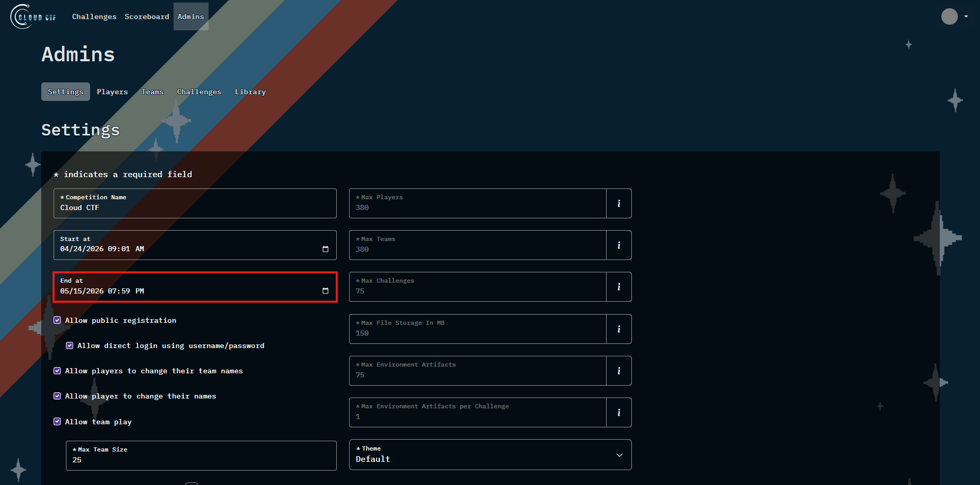980x485 pixels.
Task: Click the End at date field
Action: [195, 287]
